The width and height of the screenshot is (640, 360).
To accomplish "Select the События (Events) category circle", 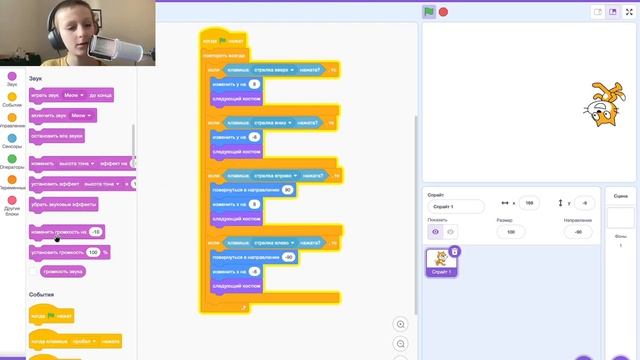I will click(12, 97).
